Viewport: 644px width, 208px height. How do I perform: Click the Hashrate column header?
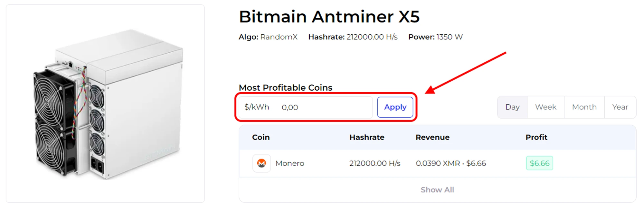point(367,137)
